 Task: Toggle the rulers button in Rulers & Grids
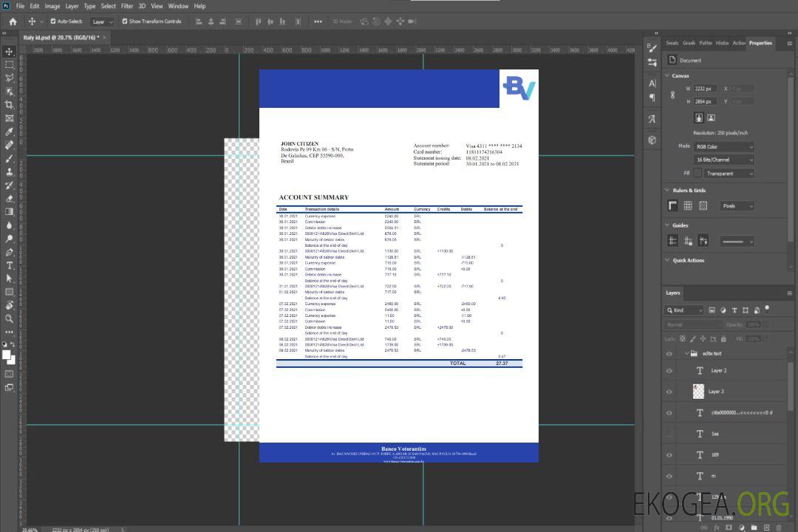pos(672,205)
